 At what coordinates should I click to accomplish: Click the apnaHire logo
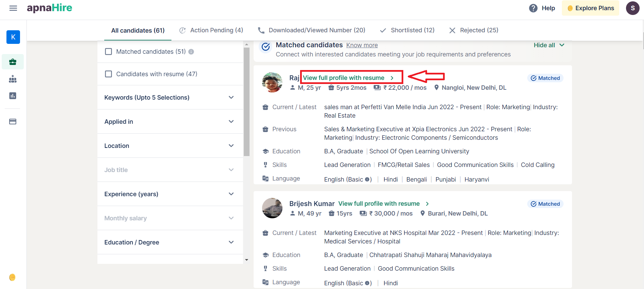[50, 8]
